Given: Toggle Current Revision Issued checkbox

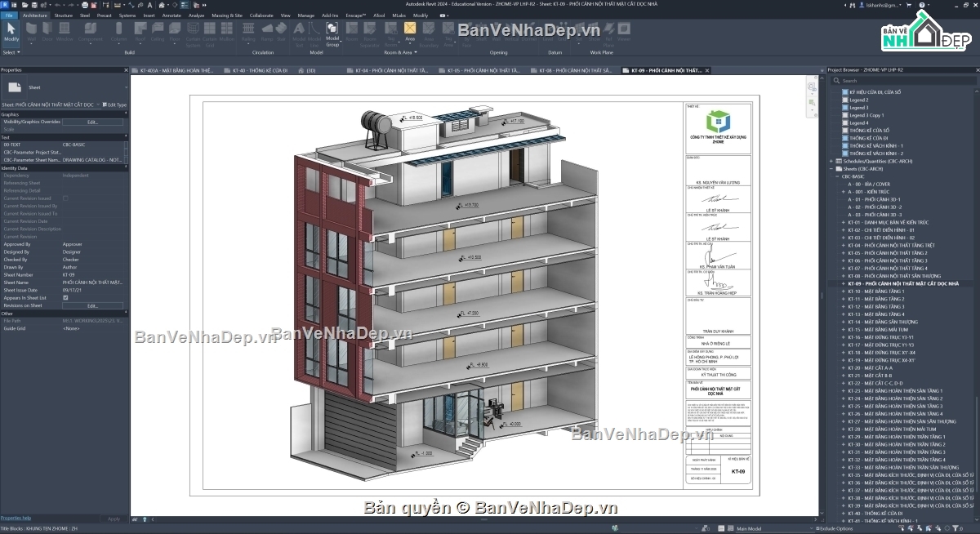Looking at the screenshot, I should click(65, 198).
